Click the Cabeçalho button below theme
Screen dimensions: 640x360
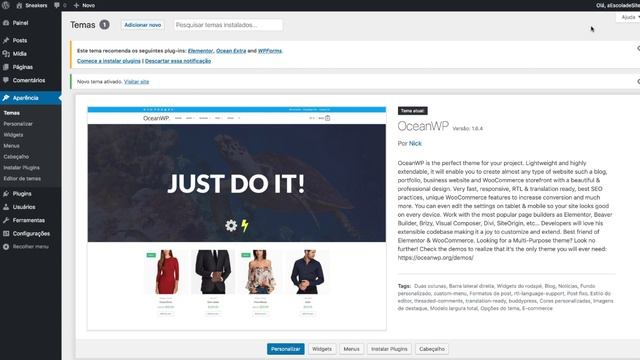point(432,349)
